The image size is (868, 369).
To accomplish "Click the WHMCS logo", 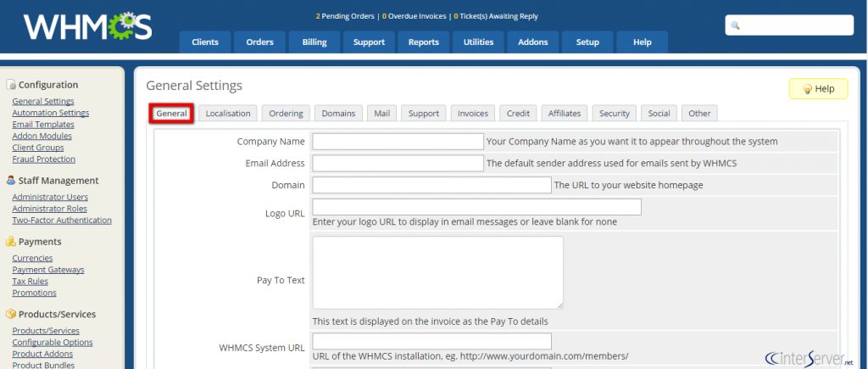I will point(87,26).
